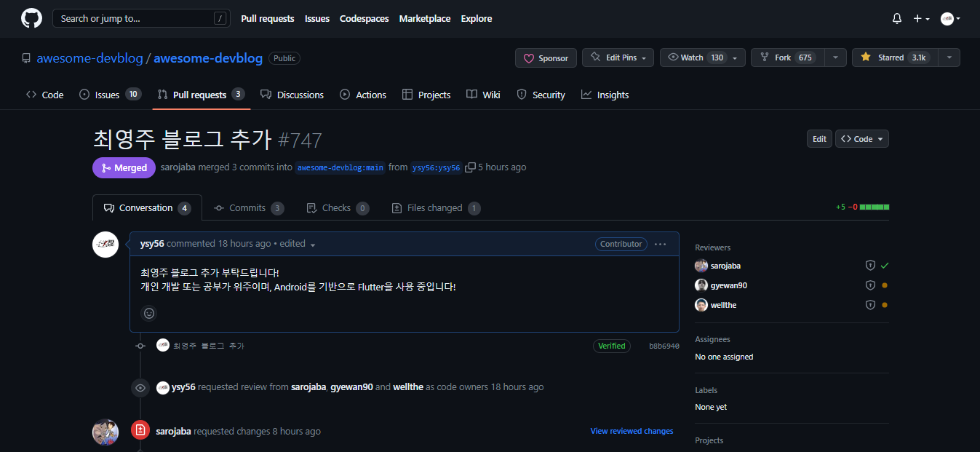The height and width of the screenshot is (452, 980).
Task: Click the Verified commit badge
Action: pos(612,346)
